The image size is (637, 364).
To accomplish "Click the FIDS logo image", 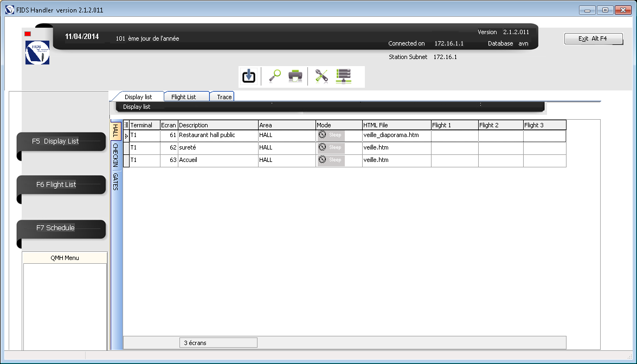I will [37, 53].
